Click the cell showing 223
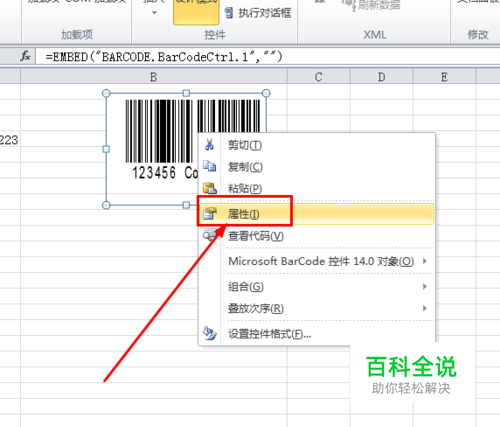 pos(10,140)
